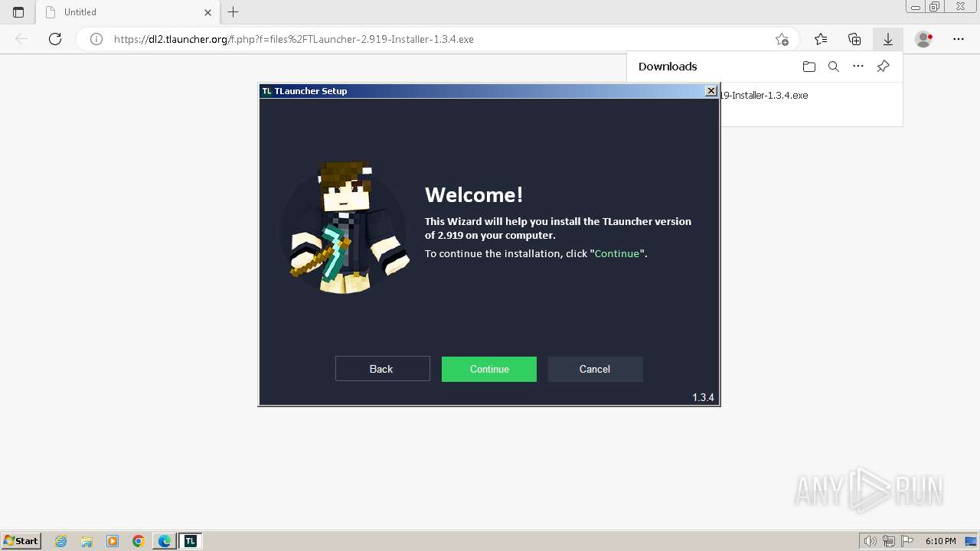Close the TLauncher Setup dialog
This screenshot has height=551, width=980.
(711, 91)
